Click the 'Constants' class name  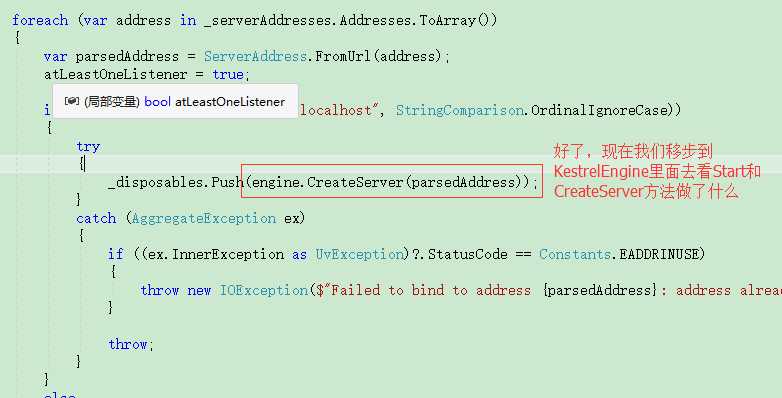tap(576, 254)
